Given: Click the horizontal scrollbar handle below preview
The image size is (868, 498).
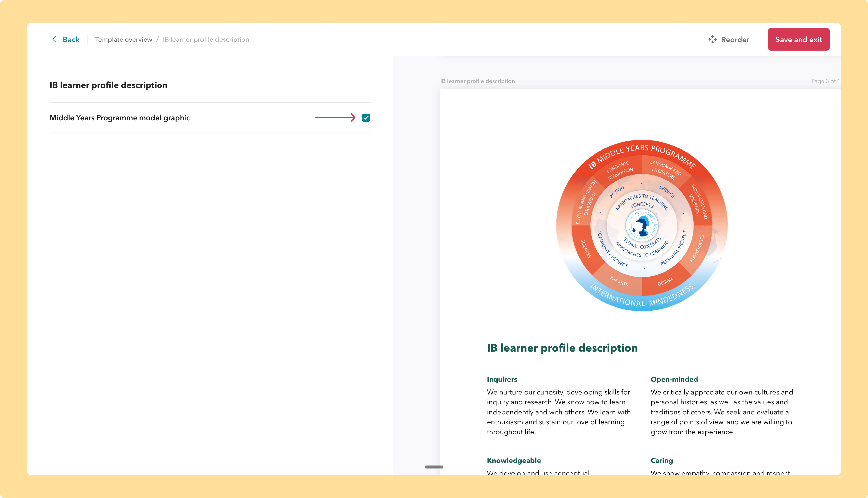Looking at the screenshot, I should coord(434,467).
